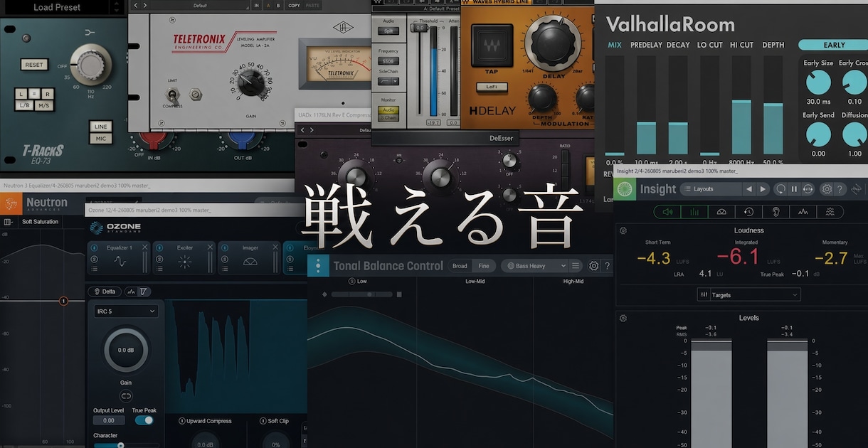This screenshot has width=868, height=448.
Task: Click Tonal Balance Control three-dot menu
Action: 318,266
